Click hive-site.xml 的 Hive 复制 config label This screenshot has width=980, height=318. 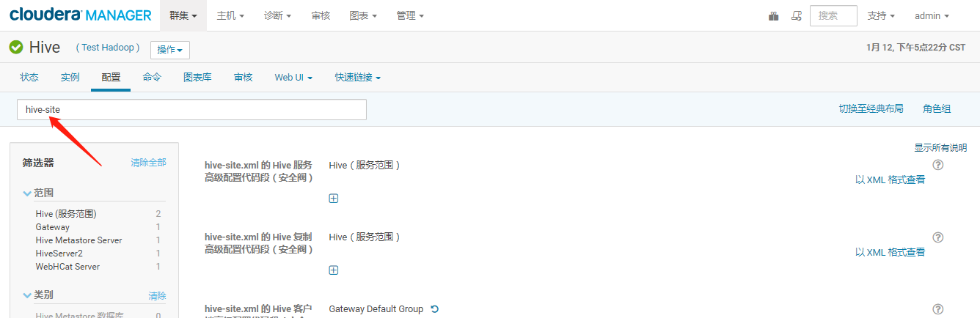(259, 243)
